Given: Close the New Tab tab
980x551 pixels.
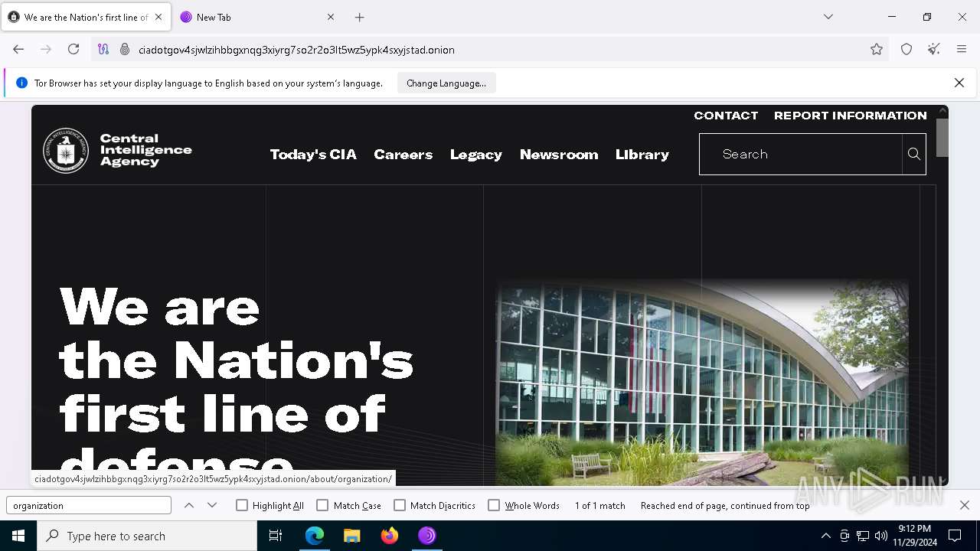Looking at the screenshot, I should tap(331, 17).
